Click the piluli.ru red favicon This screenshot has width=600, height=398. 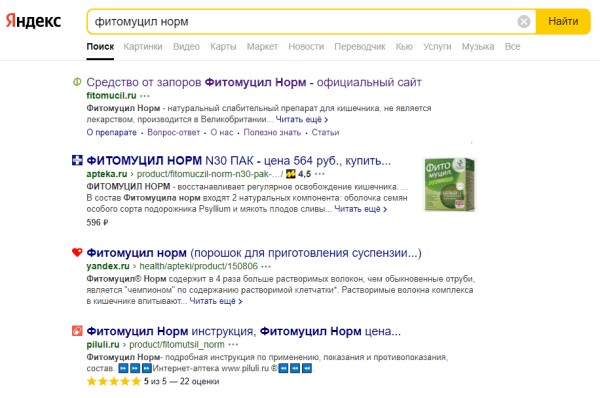coord(77,331)
